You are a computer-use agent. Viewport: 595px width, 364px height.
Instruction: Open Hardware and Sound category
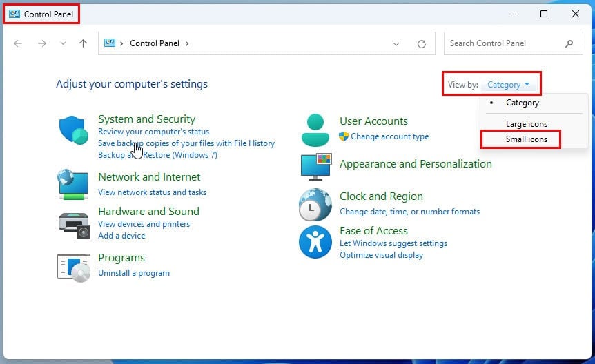tap(149, 211)
